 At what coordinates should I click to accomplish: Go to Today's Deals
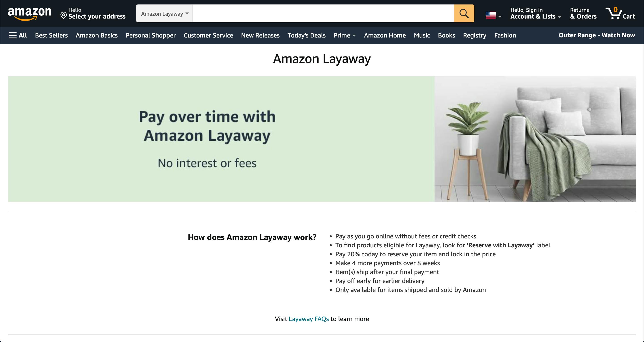(x=306, y=35)
